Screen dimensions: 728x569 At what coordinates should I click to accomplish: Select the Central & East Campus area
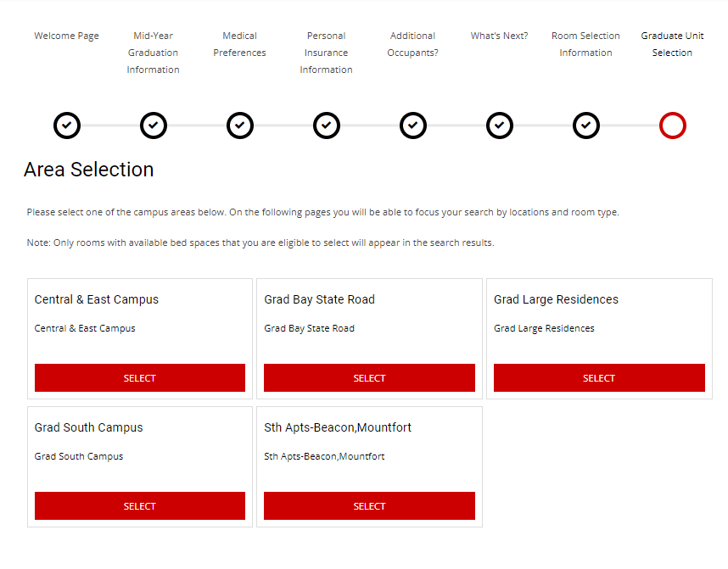pos(140,378)
